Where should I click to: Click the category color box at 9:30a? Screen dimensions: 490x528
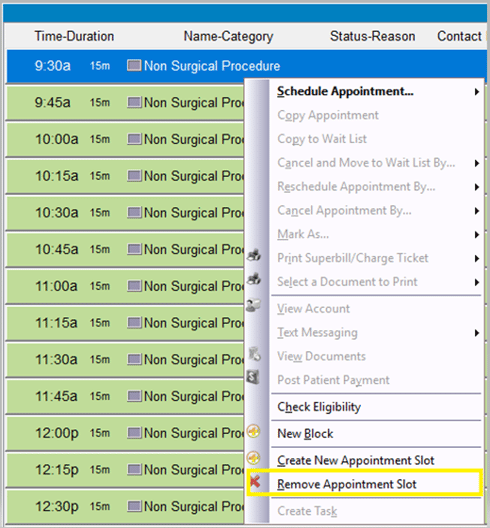pyautogui.click(x=134, y=65)
